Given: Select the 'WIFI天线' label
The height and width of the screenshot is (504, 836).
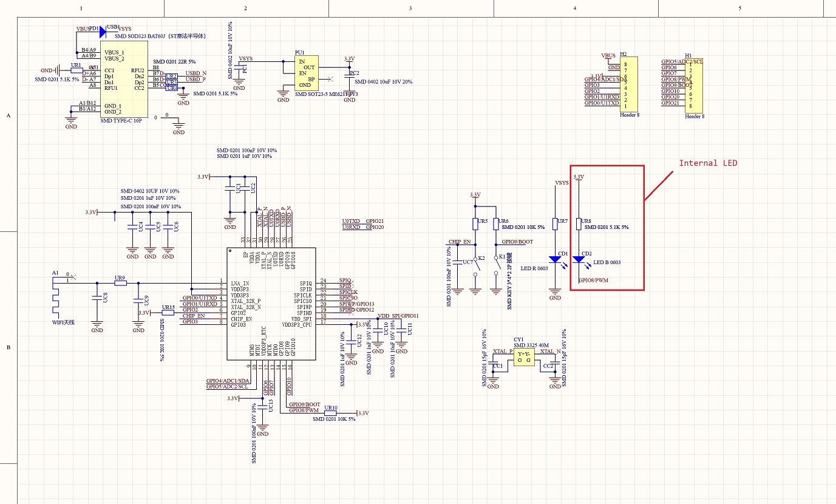Looking at the screenshot, I should point(63,322).
